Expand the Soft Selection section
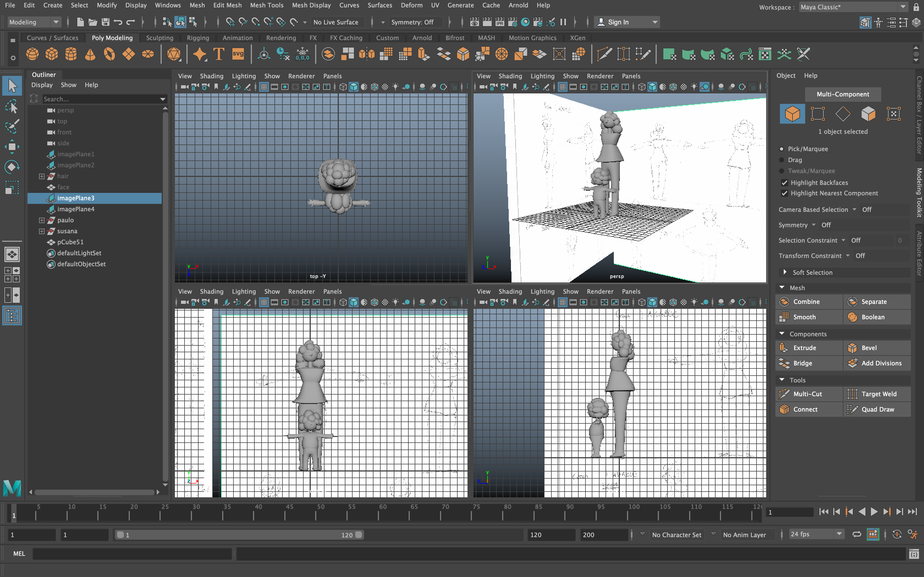The height and width of the screenshot is (577, 924). [785, 272]
